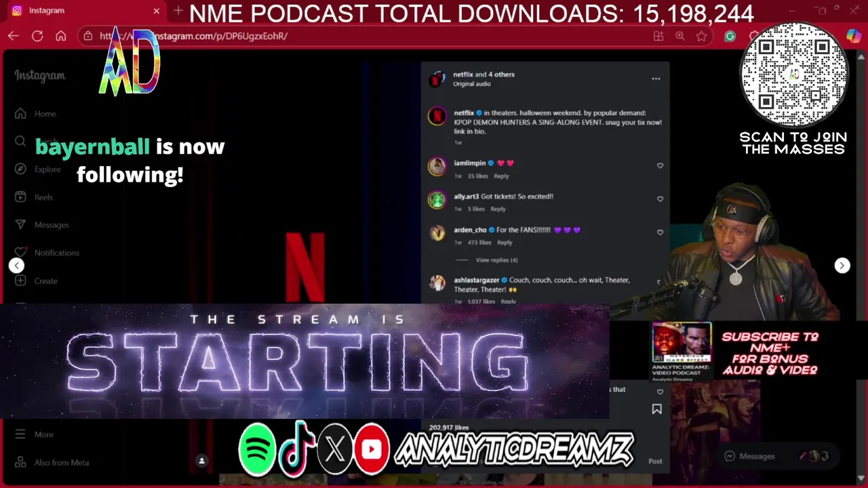Click the Instagram wordmark logo
The height and width of the screenshot is (488, 868).
[40, 76]
